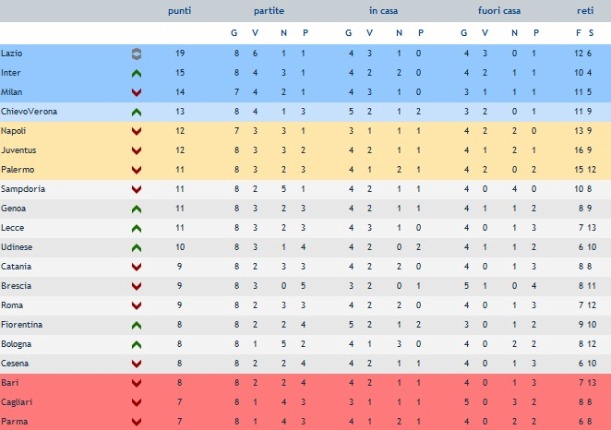The height and width of the screenshot is (430, 611).
Task: Select the reti column header
Action: pos(585,11)
